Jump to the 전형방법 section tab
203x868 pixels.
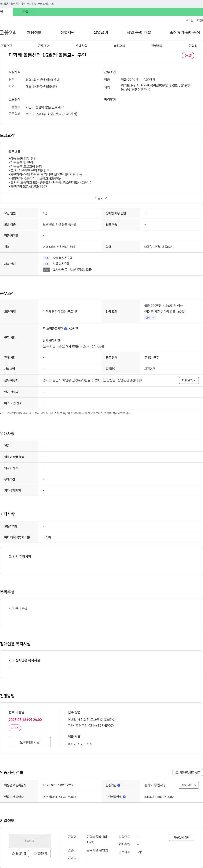(x=157, y=46)
